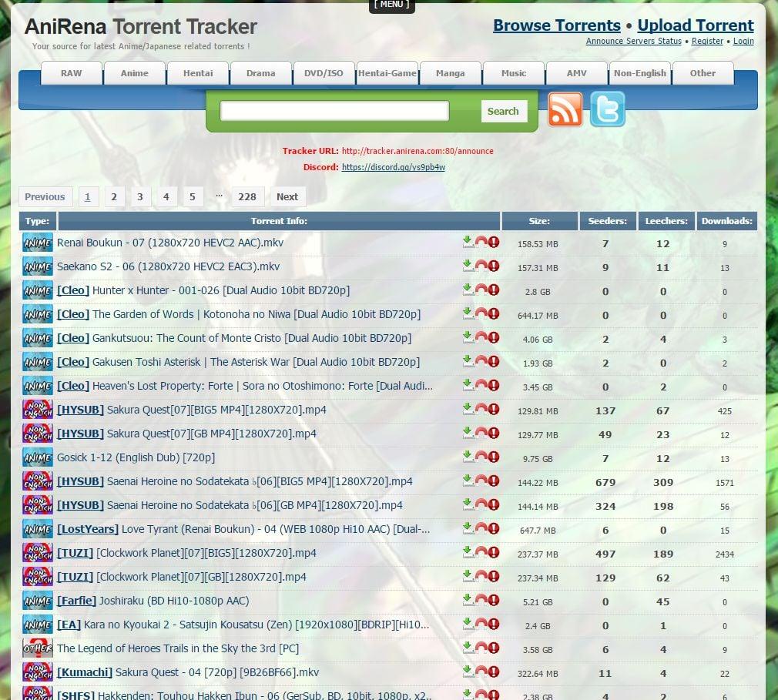This screenshot has width=778, height=700.
Task: Click the Register link
Action: pyautogui.click(x=707, y=41)
